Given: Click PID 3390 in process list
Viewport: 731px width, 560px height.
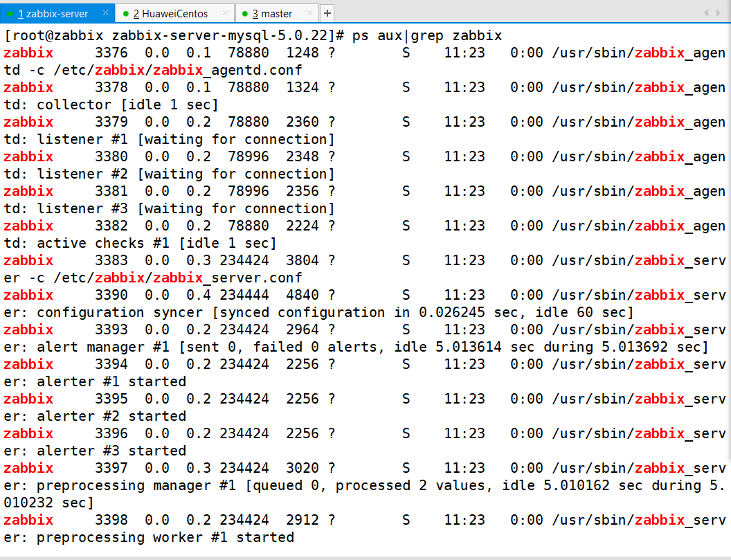Looking at the screenshot, I should (x=111, y=295).
